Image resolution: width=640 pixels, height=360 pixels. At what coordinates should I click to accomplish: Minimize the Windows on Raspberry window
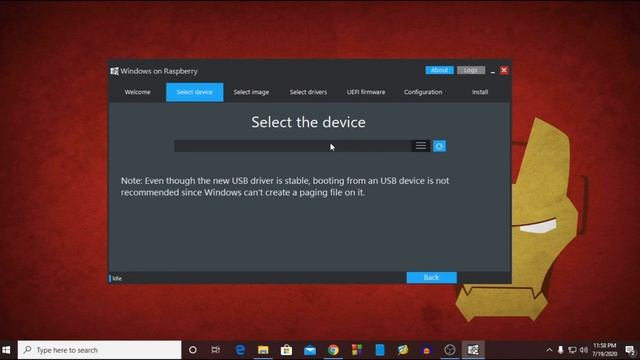493,71
